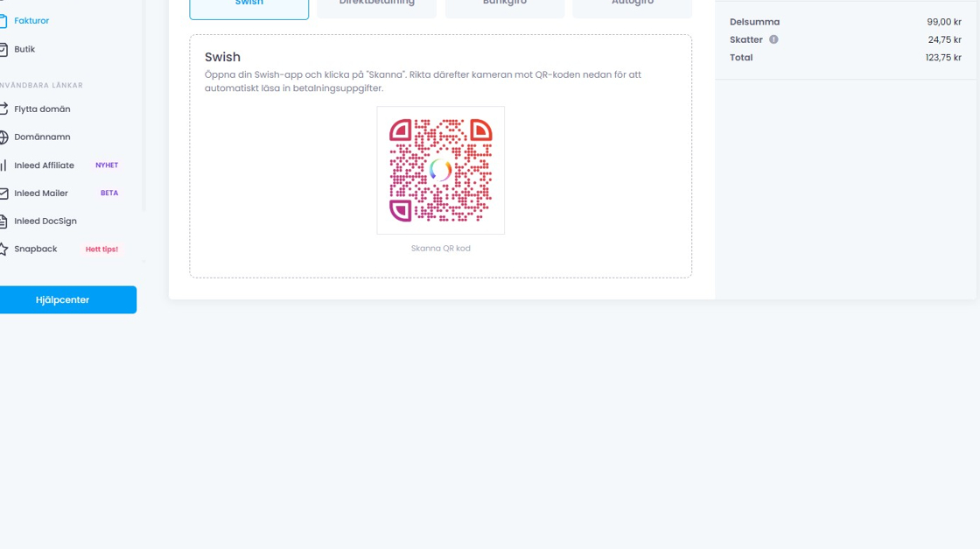Click the Skanna QR kod caption
Viewport: 980px width, 549px height.
click(x=440, y=249)
